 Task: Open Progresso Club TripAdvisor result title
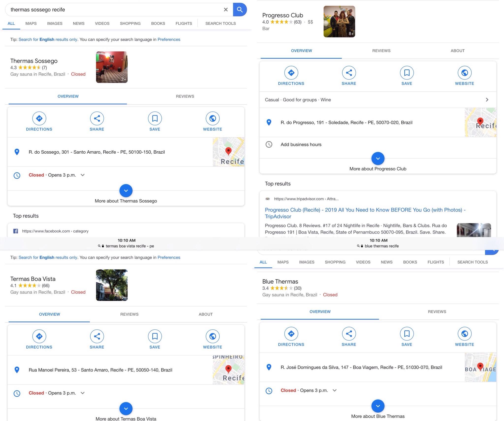coord(365,213)
